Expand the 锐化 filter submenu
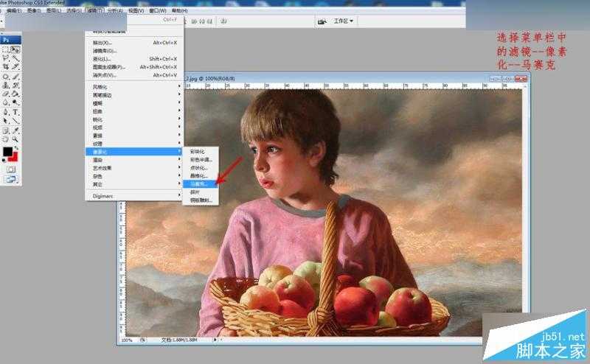590x364 pixels. point(134,119)
